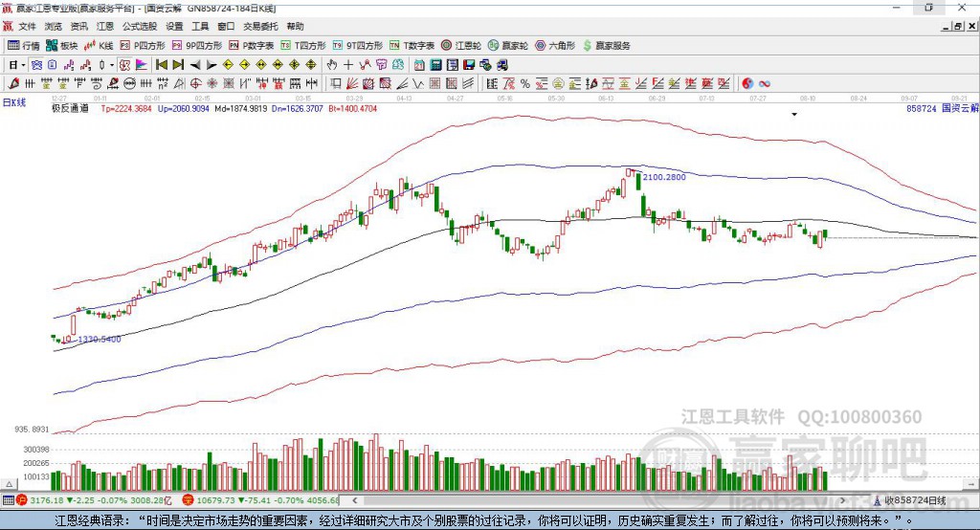Click the 日K线 label at chart left
This screenshot has height=530, width=980.
coord(15,103)
